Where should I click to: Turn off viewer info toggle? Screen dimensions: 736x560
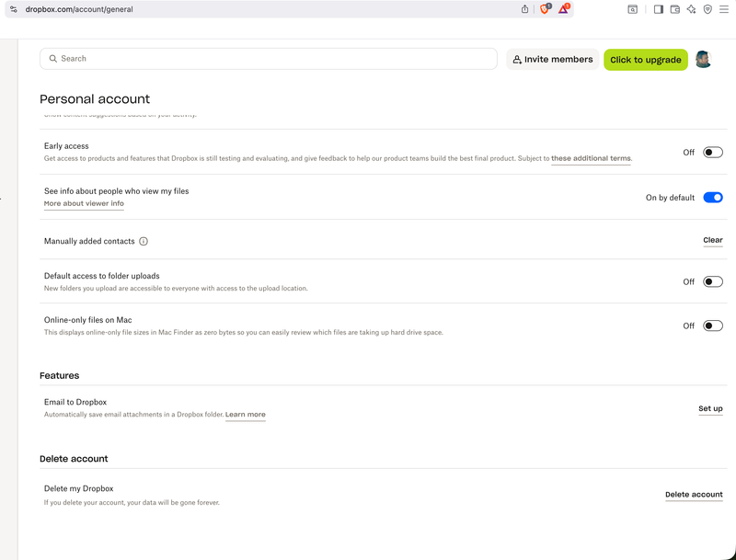[712, 198]
